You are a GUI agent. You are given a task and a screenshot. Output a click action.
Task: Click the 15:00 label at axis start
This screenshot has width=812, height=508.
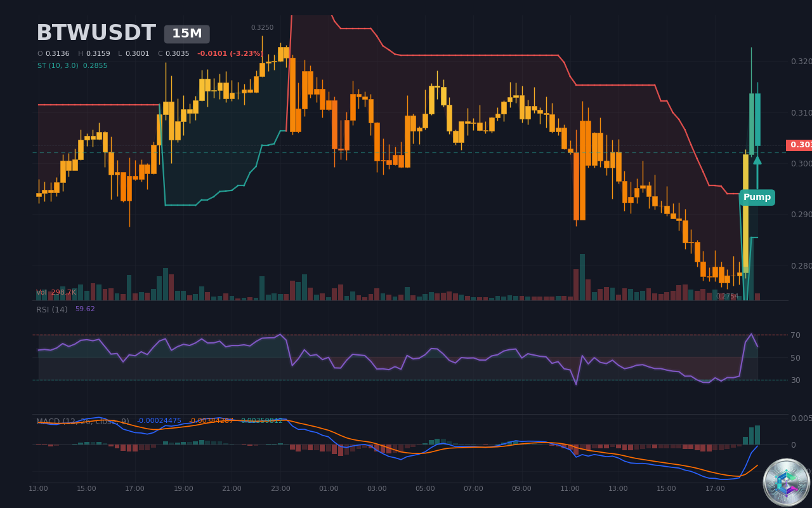[86, 489]
